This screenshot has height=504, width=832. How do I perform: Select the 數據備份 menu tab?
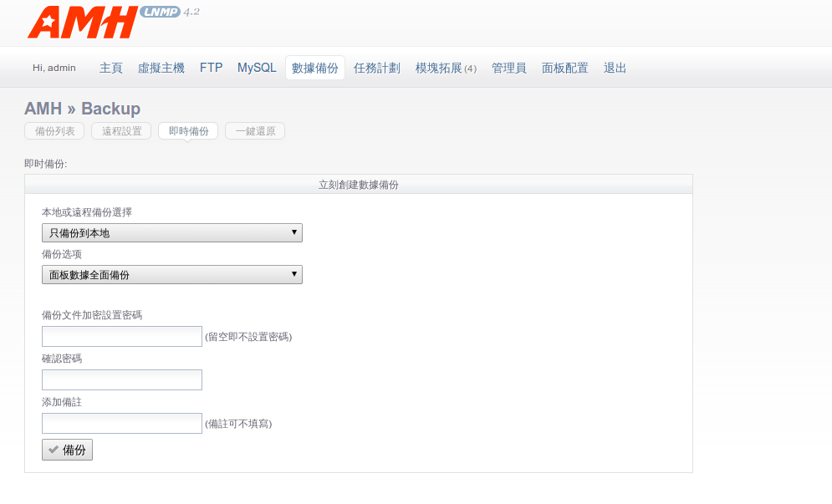pos(314,68)
